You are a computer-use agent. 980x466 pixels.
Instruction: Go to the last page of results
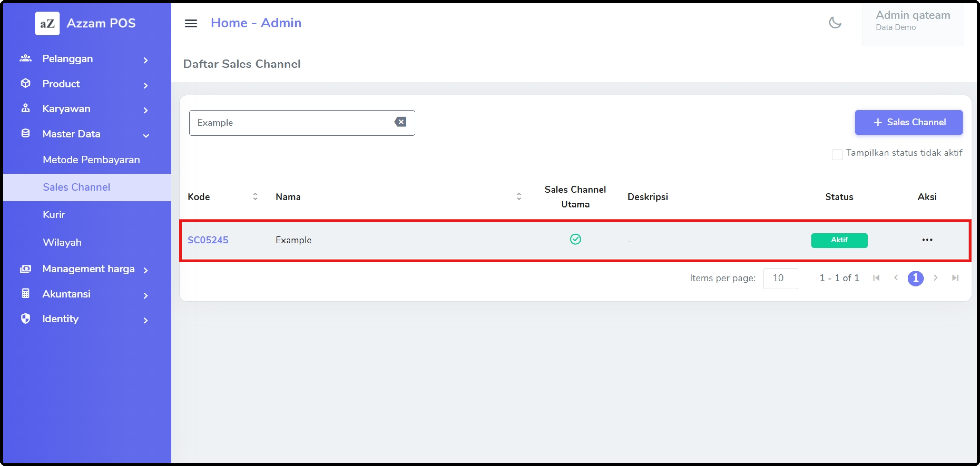pyautogui.click(x=955, y=278)
